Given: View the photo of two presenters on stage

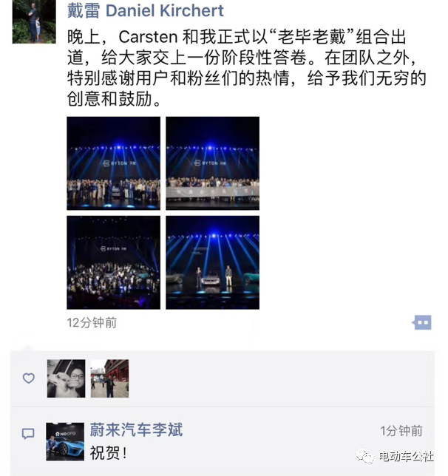Looking at the screenshot, I should click(x=213, y=262).
